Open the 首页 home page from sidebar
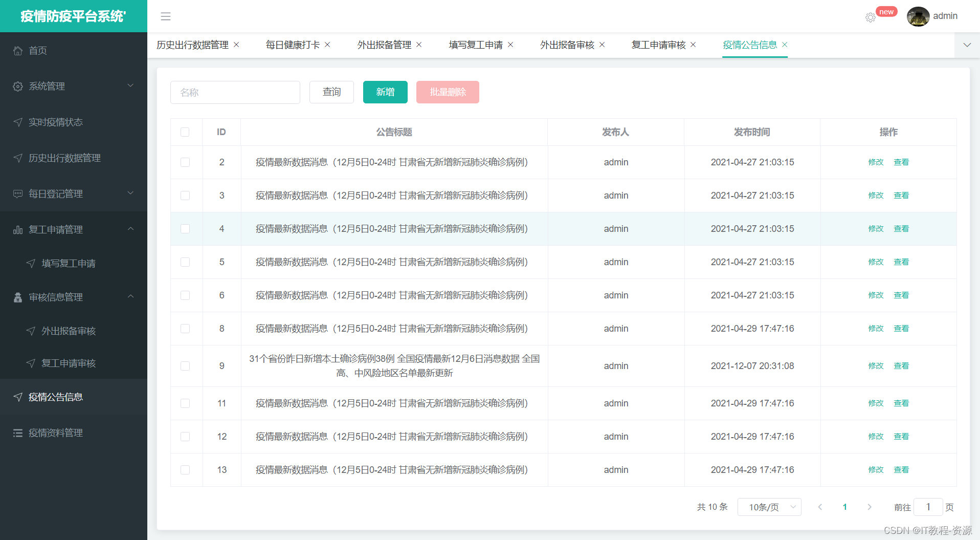The height and width of the screenshot is (540, 980). tap(38, 50)
